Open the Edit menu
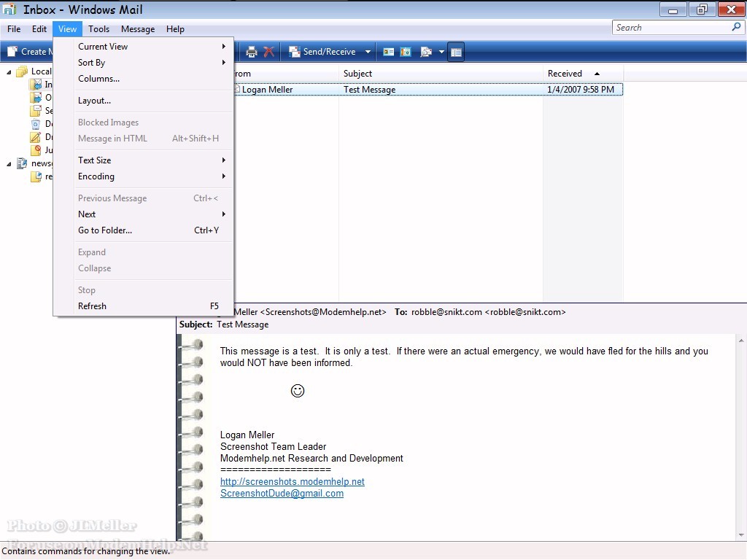The image size is (747, 560). tap(39, 29)
